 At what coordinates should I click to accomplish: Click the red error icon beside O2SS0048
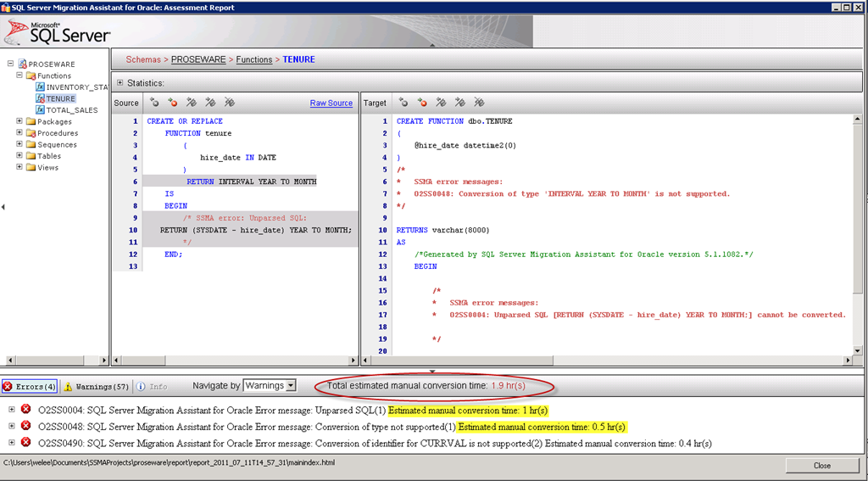coord(26,426)
